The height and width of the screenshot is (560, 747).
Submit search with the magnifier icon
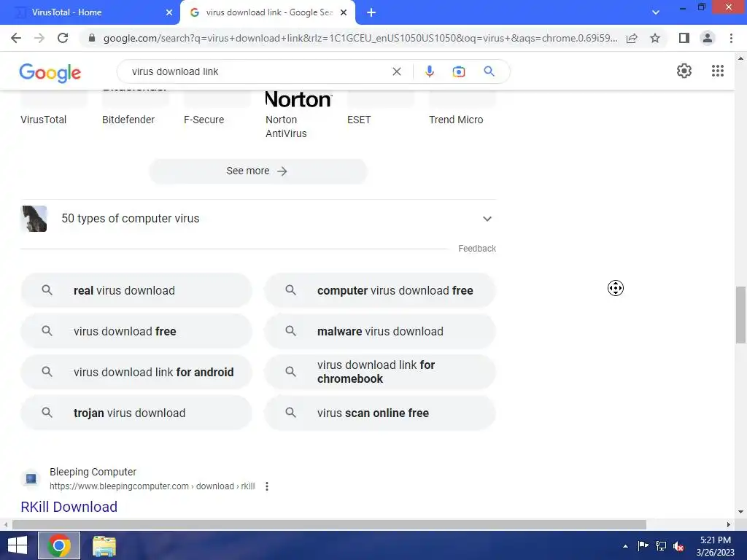pos(489,71)
